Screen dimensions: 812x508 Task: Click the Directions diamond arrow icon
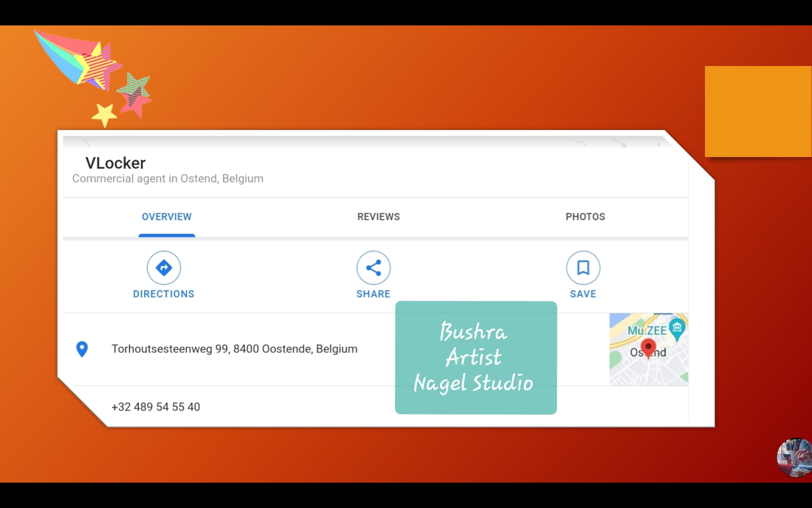coord(164,268)
